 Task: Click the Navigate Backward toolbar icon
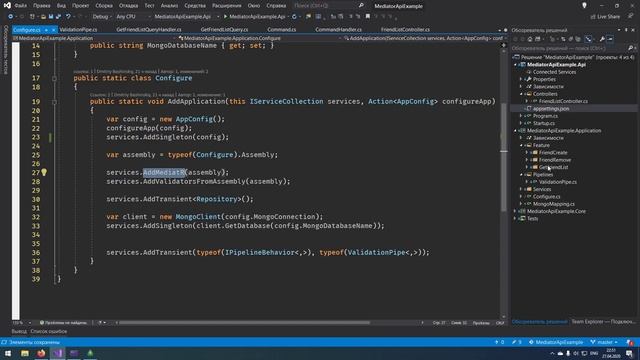(x=10, y=17)
